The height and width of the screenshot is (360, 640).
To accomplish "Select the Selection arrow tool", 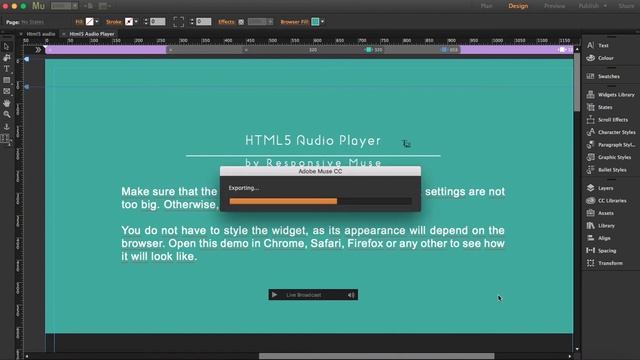I will tap(7, 47).
